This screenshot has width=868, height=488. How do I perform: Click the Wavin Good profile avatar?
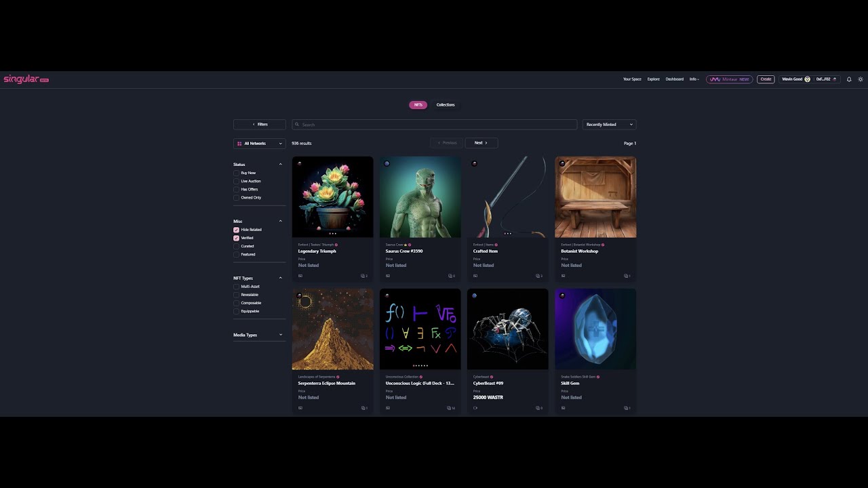[x=807, y=79]
